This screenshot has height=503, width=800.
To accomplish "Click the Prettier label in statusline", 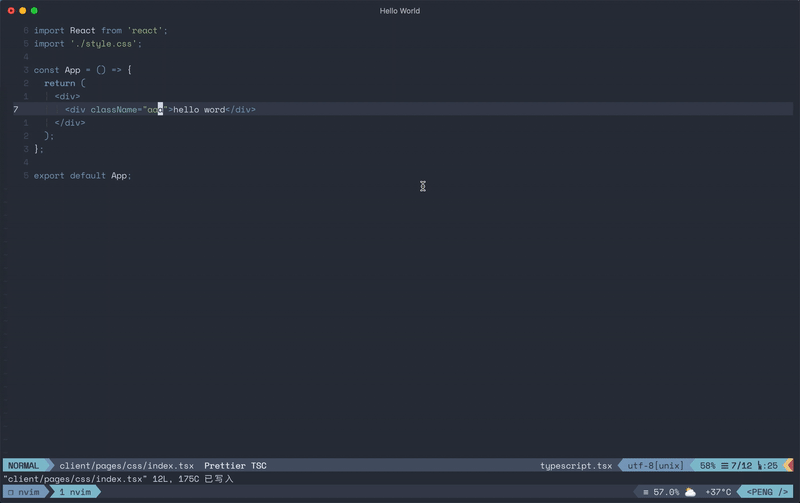I will [224, 466].
